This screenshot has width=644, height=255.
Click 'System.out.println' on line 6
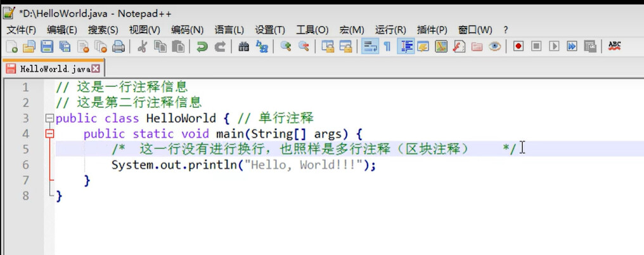(174, 165)
